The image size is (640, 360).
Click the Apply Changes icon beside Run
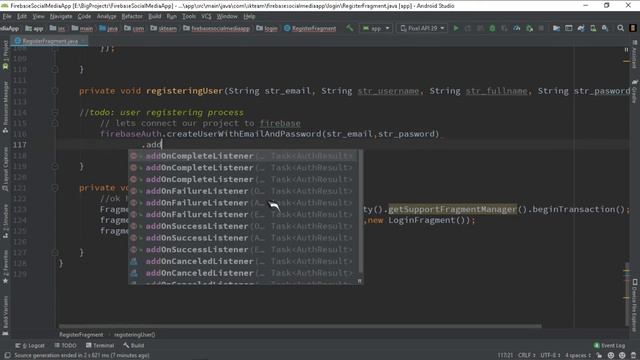click(468, 28)
